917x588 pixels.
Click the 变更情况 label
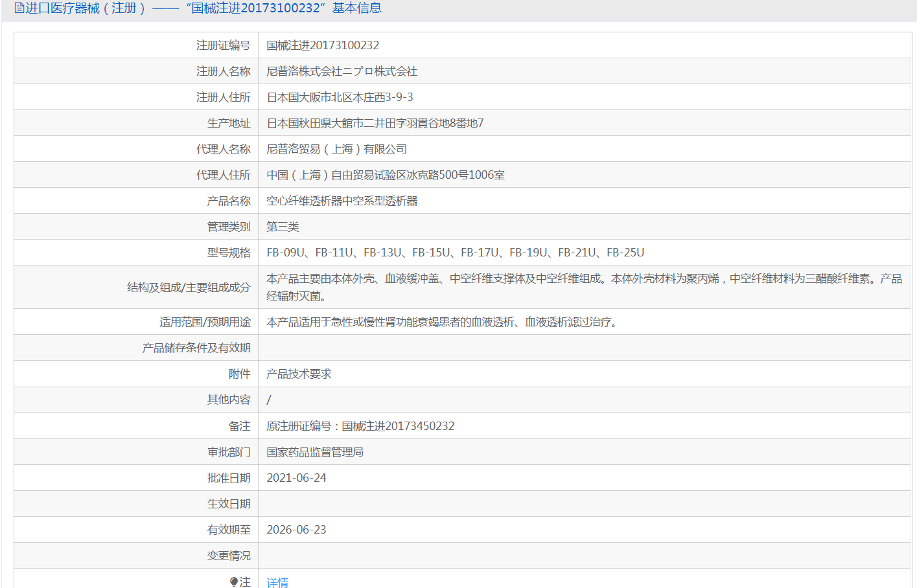pyautogui.click(x=229, y=555)
